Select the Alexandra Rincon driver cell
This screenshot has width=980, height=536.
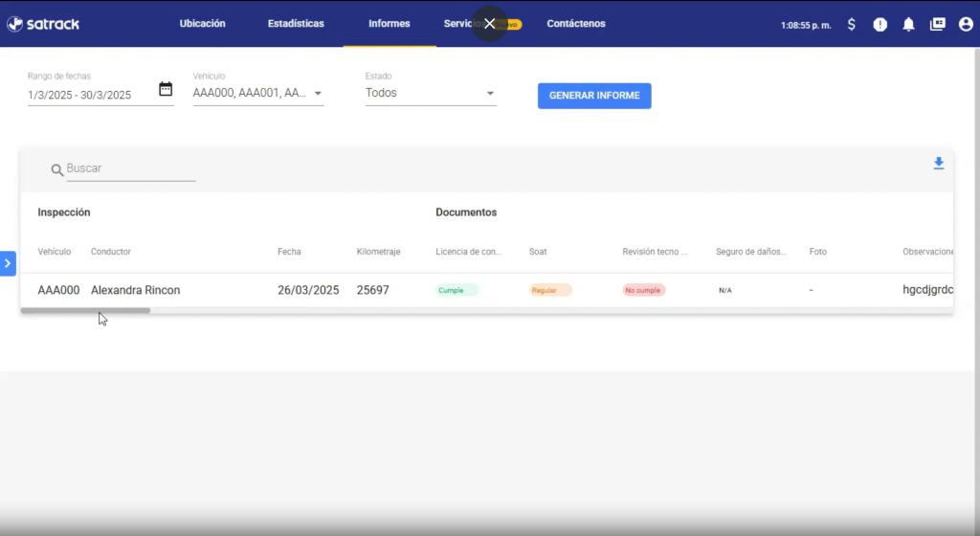tap(135, 290)
